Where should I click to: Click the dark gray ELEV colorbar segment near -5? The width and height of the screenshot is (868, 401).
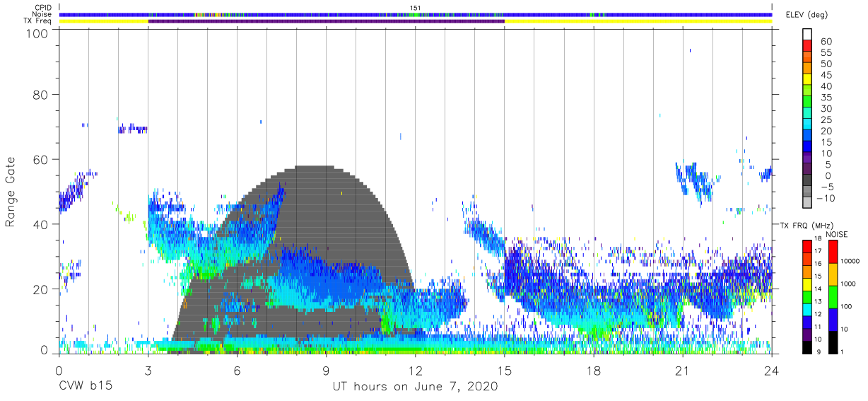point(807,180)
